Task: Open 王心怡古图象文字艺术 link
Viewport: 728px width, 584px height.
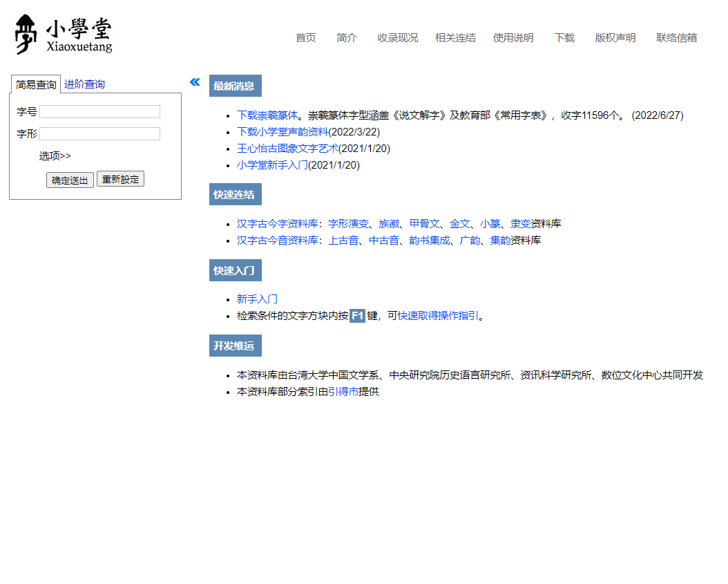Action: tap(287, 149)
